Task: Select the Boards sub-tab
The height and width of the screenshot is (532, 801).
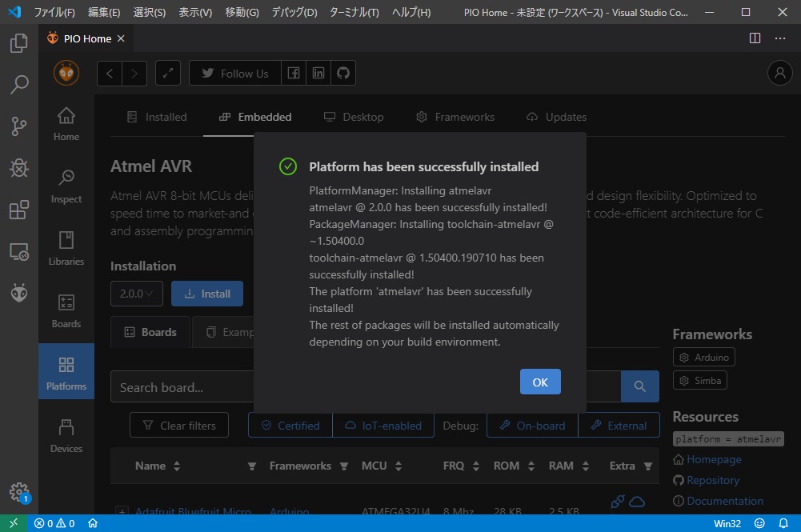Action: point(150,332)
